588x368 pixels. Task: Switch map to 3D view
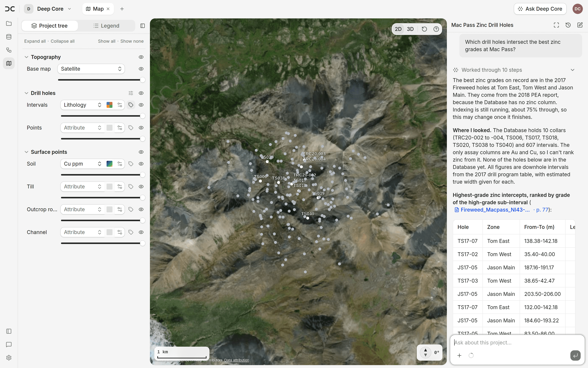click(x=410, y=29)
